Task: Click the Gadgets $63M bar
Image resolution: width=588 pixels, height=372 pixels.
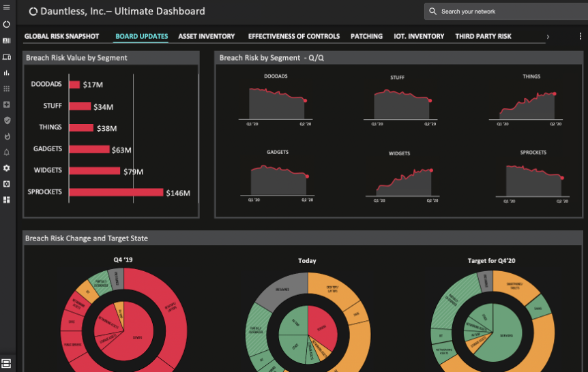Action: 89,149
